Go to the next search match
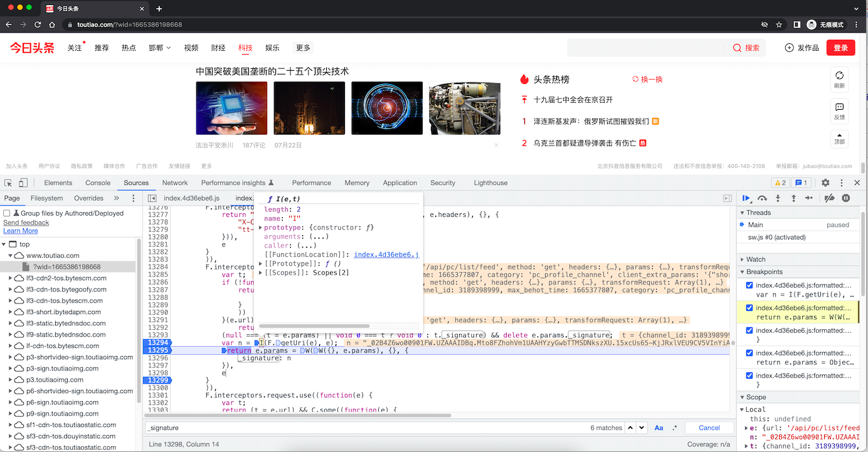 641,428
